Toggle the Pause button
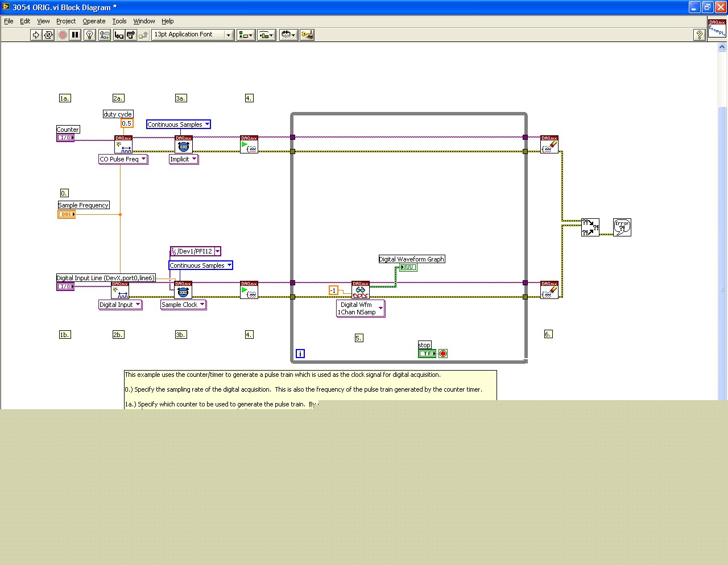This screenshot has width=728, height=565. [75, 35]
